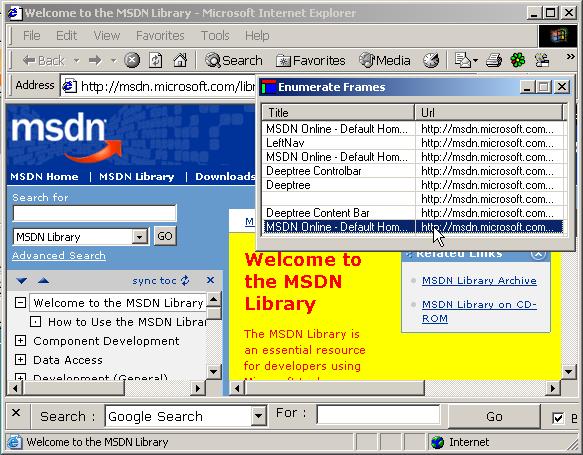Open the Tools menu

tap(215, 36)
